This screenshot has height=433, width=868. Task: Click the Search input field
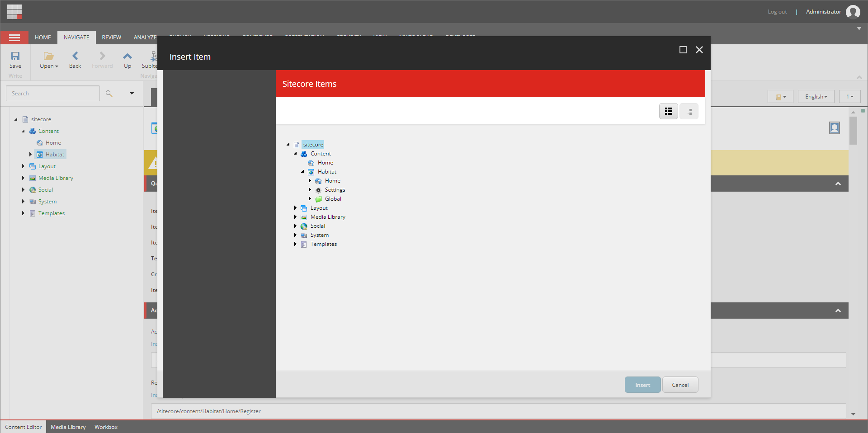53,94
